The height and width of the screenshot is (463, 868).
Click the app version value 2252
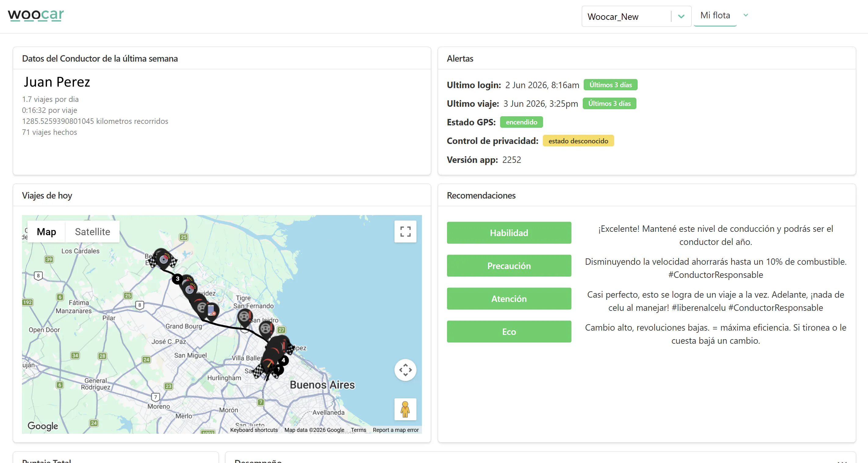tap(512, 160)
